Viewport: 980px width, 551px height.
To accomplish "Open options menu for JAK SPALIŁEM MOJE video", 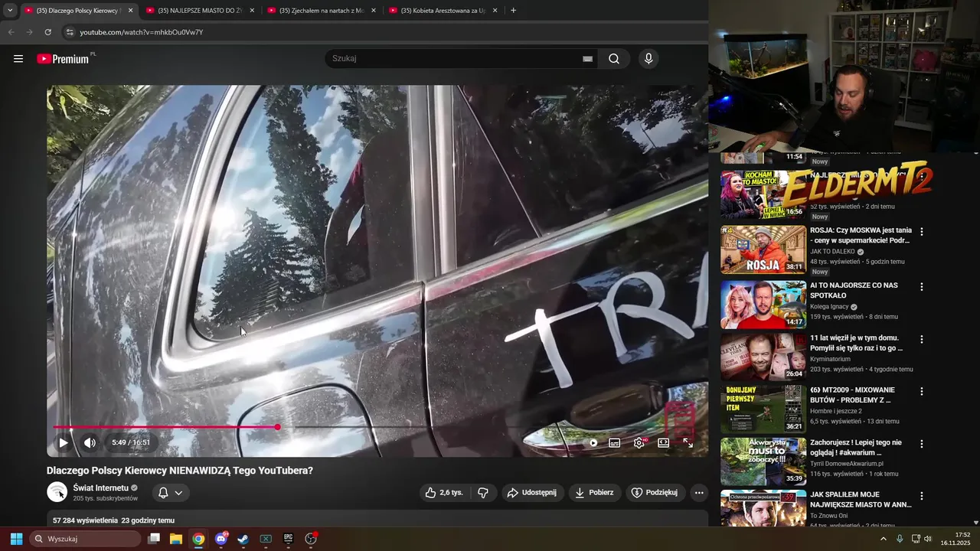I will point(922,496).
